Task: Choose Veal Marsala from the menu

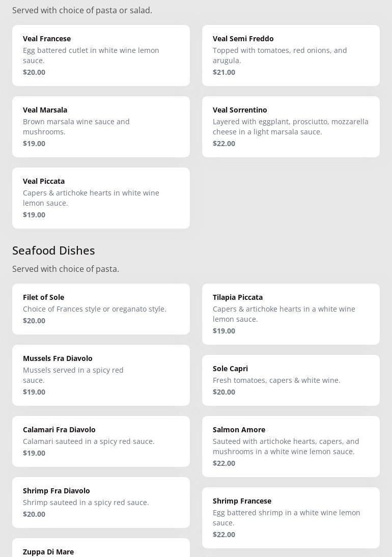Action: (x=101, y=126)
